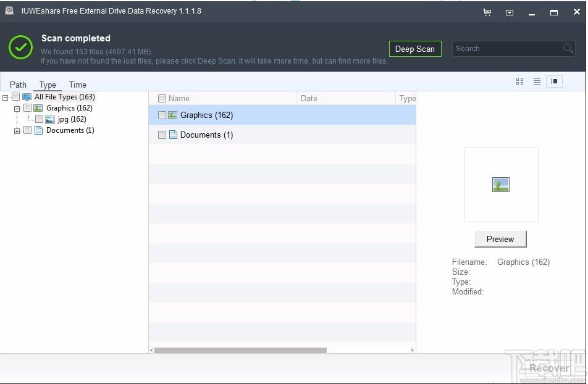Maximize the application window
Viewport: 588px width, 384px height.
553,12
